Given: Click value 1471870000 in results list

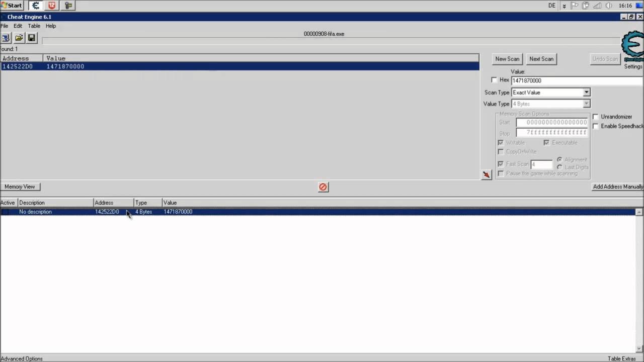Looking at the screenshot, I should pos(65,66).
